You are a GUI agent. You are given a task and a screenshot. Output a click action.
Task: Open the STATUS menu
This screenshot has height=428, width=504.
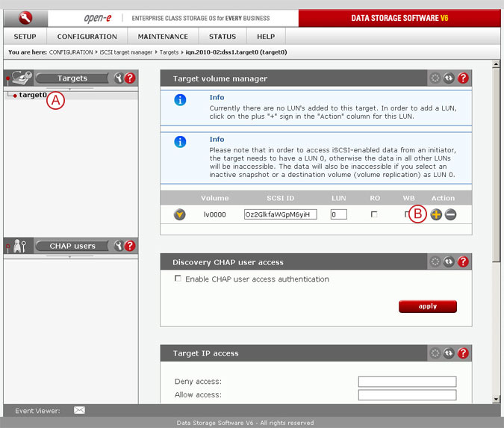(223, 37)
